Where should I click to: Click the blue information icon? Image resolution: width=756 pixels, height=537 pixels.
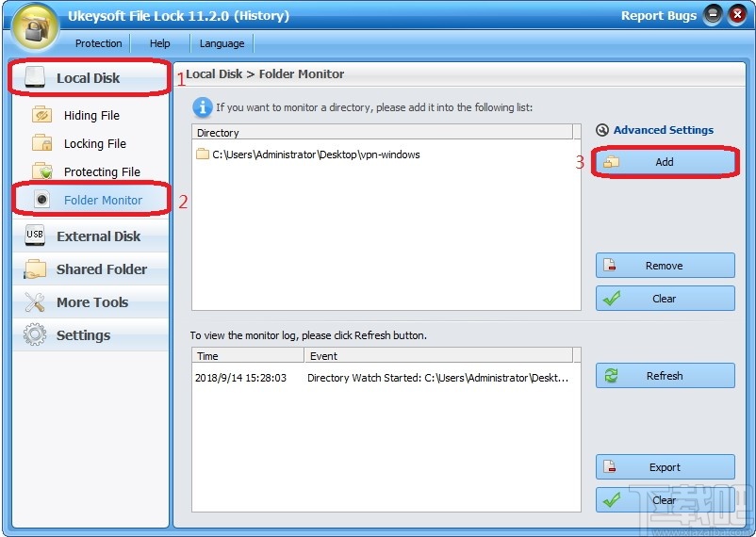pyautogui.click(x=203, y=107)
